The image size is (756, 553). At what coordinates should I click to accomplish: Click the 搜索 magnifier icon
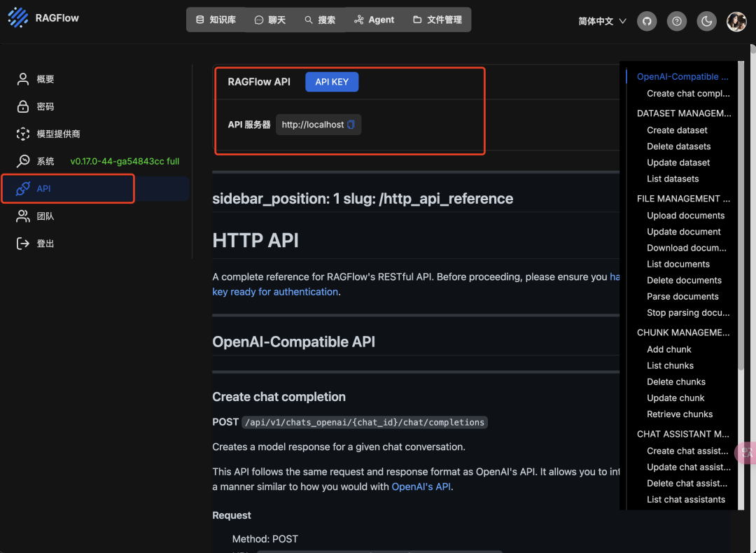[309, 20]
